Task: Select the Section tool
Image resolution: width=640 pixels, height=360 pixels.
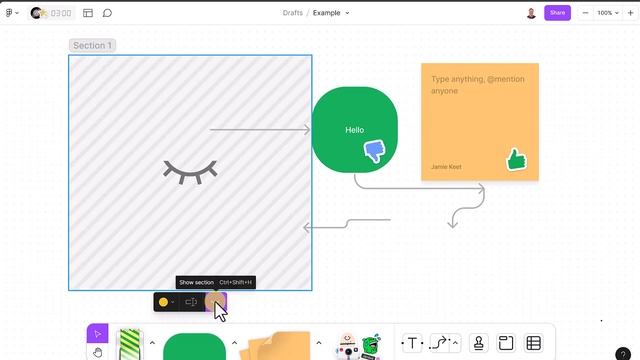Action: [506, 343]
